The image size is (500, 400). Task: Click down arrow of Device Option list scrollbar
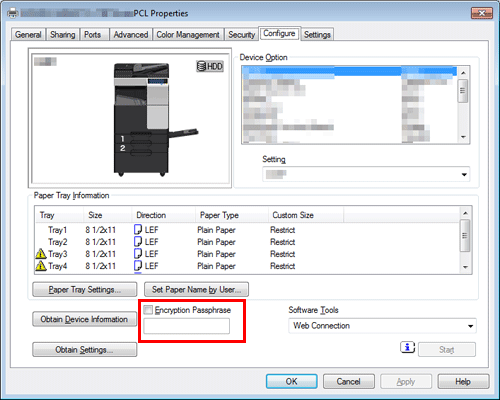click(x=463, y=137)
